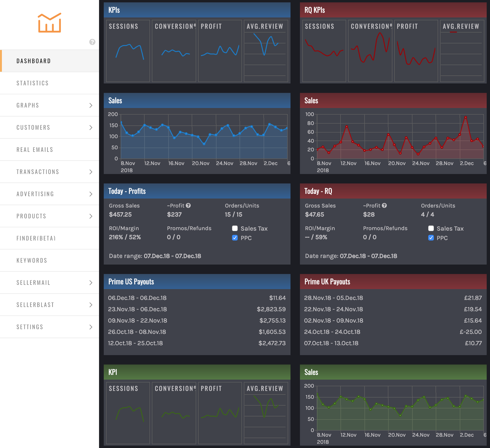Open the Dashboard page
This screenshot has height=448, width=490.
(x=33, y=61)
